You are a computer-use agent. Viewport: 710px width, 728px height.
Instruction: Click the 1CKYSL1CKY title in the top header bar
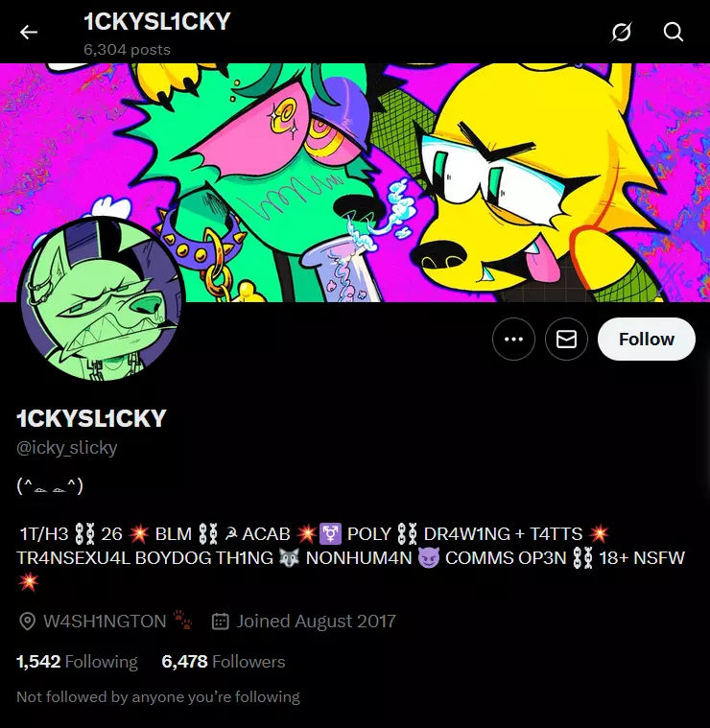click(x=157, y=22)
